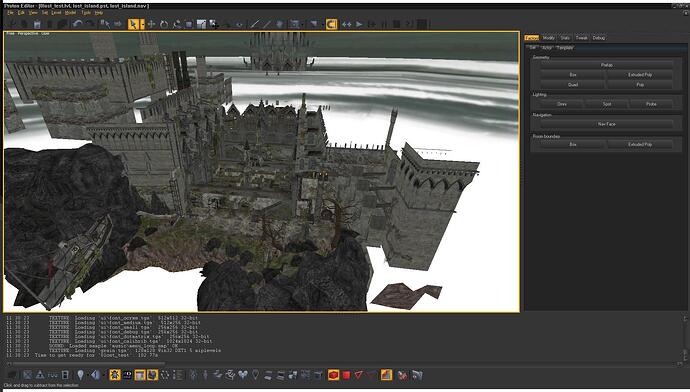Activate the highlighted Select arrow tool
This screenshot has width=690, height=392.
(133, 24)
